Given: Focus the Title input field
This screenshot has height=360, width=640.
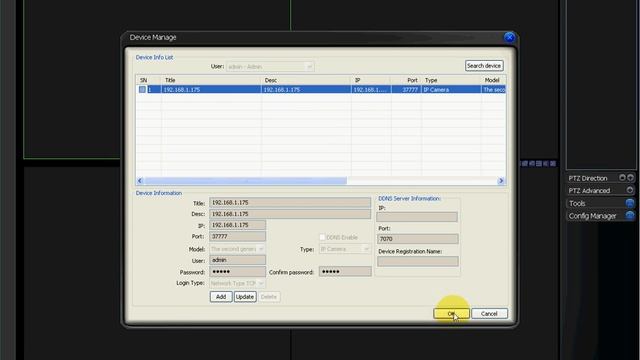Looking at the screenshot, I should [x=290, y=202].
